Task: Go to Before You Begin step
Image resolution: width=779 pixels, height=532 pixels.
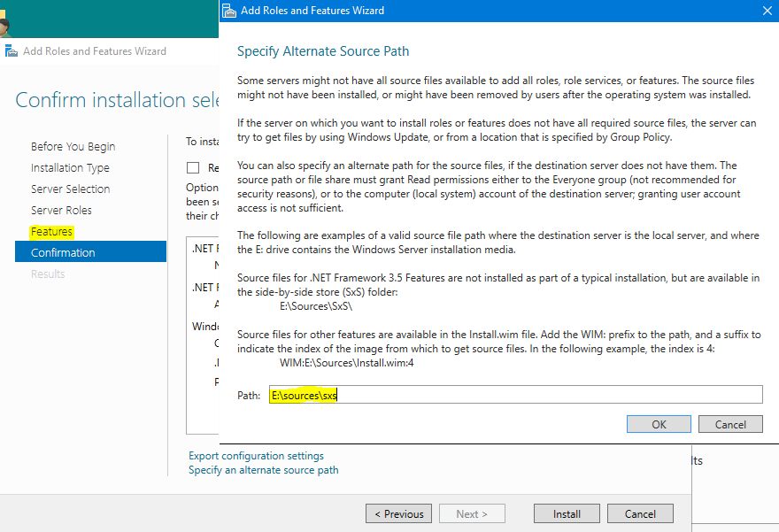Action: [x=73, y=147]
